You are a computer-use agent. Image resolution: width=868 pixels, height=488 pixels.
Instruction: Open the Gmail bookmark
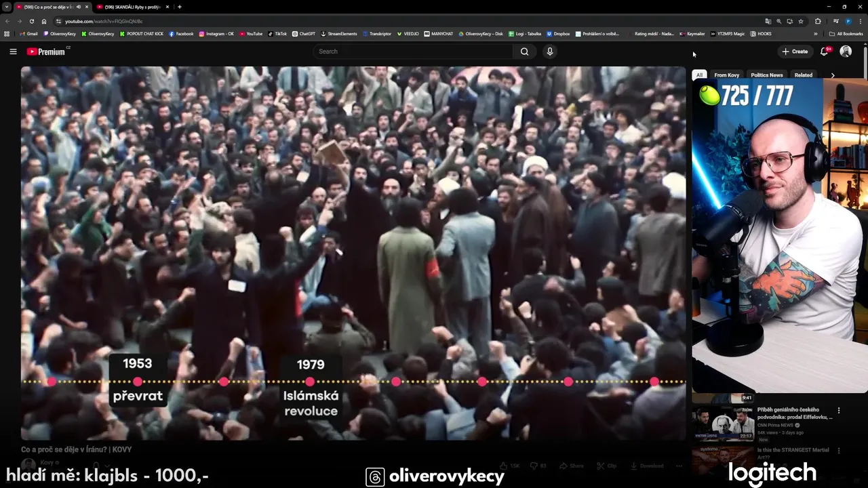pyautogui.click(x=28, y=34)
